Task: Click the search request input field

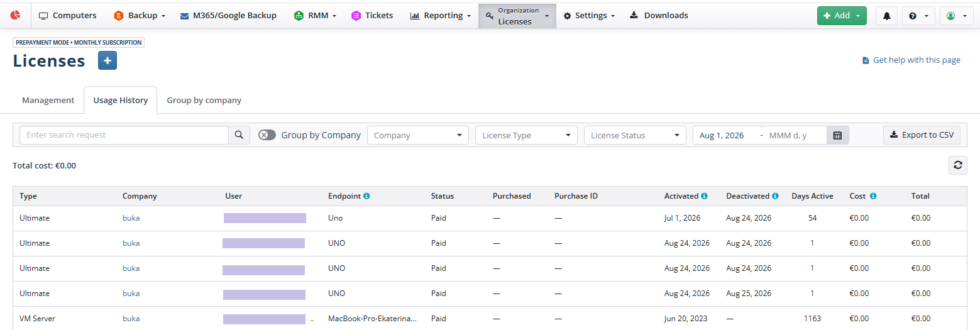Action: (x=124, y=135)
